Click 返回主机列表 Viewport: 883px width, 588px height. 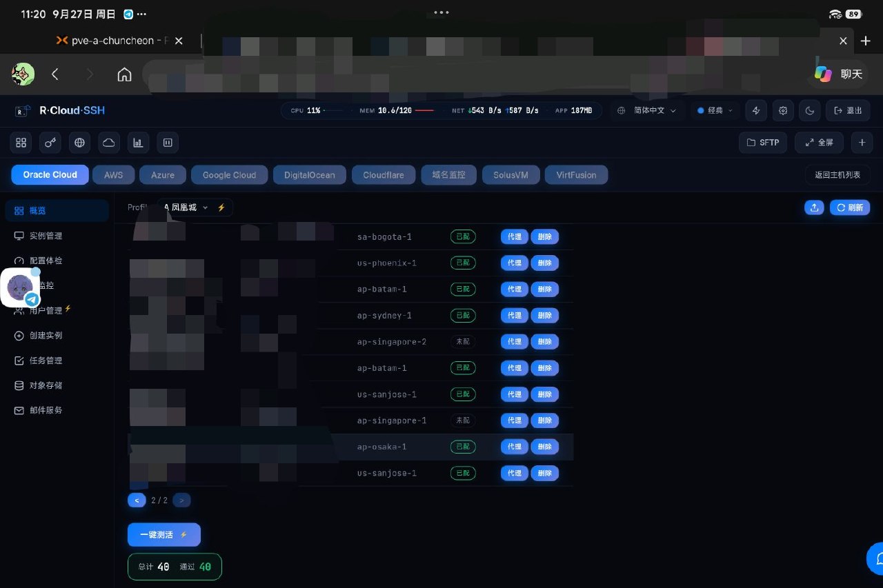click(x=837, y=175)
